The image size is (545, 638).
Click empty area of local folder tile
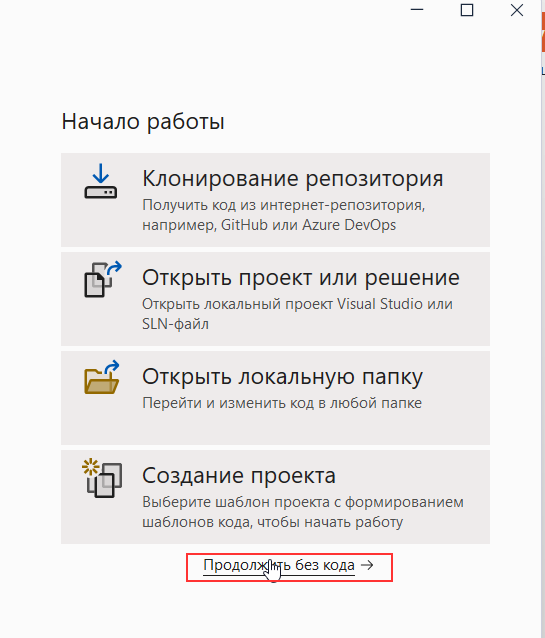275,427
